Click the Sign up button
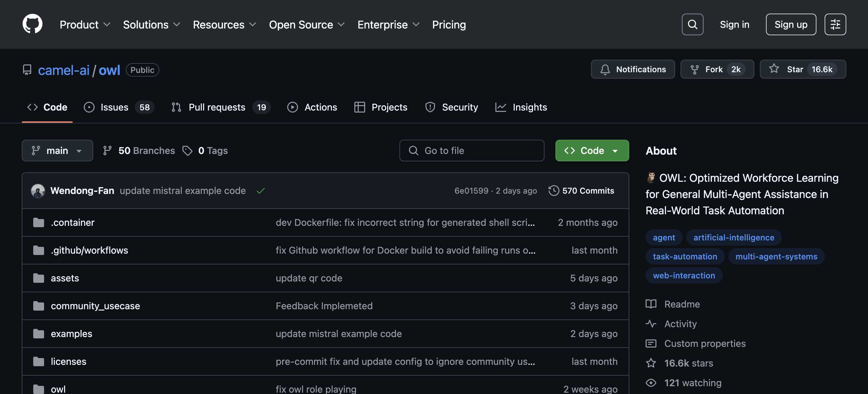Image resolution: width=868 pixels, height=394 pixels. pos(791,24)
